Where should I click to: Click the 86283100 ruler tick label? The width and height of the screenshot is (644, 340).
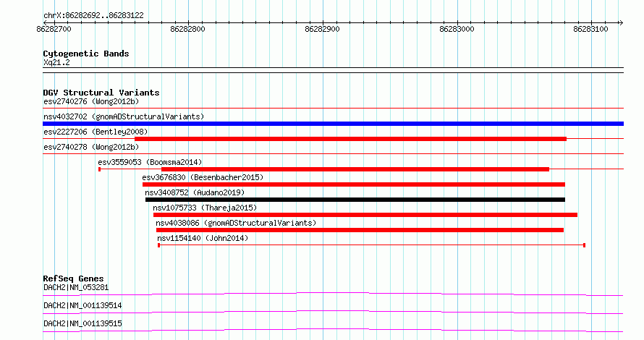pos(590,29)
